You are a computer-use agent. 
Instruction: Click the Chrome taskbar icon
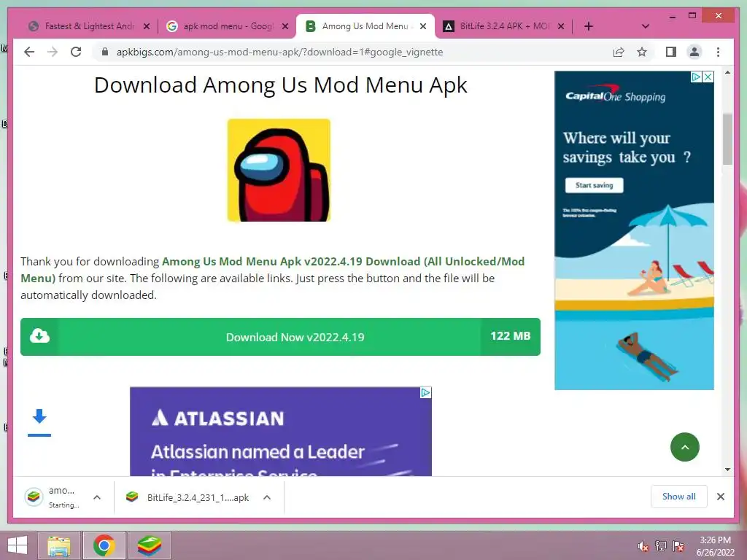pyautogui.click(x=104, y=545)
